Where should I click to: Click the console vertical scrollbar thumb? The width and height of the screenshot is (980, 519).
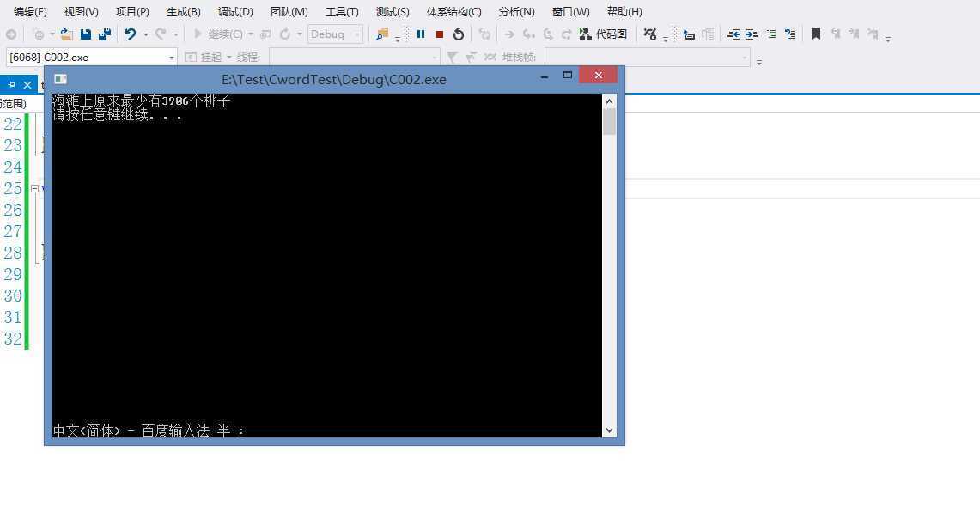pyautogui.click(x=609, y=122)
